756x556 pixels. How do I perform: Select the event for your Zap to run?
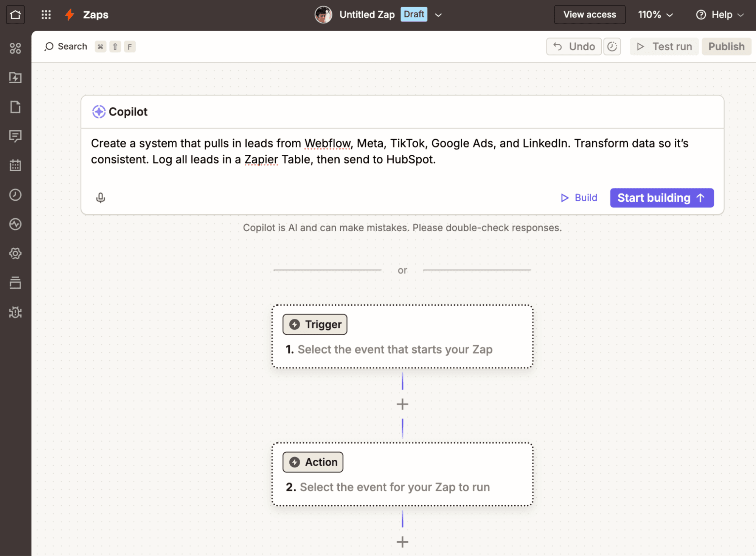coord(402,474)
